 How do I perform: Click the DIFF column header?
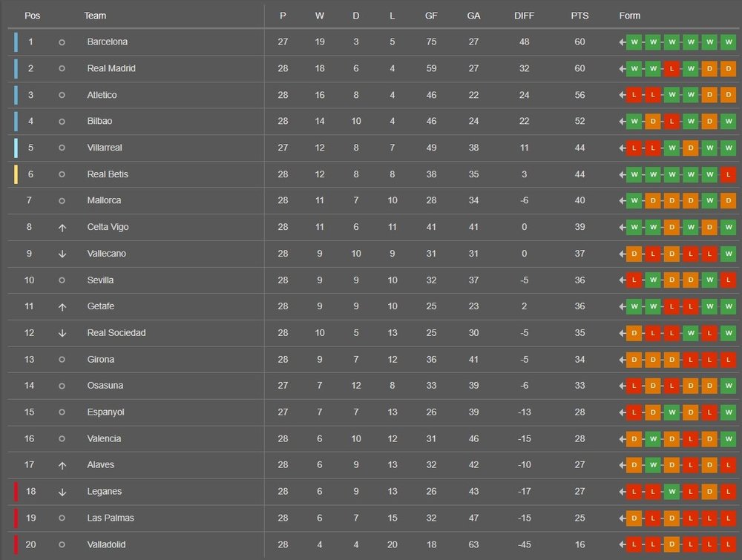[x=524, y=16]
